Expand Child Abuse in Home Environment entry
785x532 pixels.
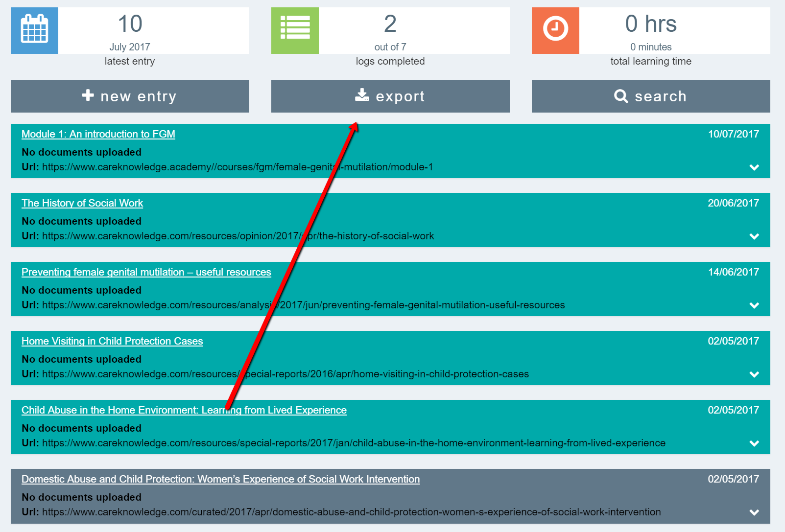754,443
